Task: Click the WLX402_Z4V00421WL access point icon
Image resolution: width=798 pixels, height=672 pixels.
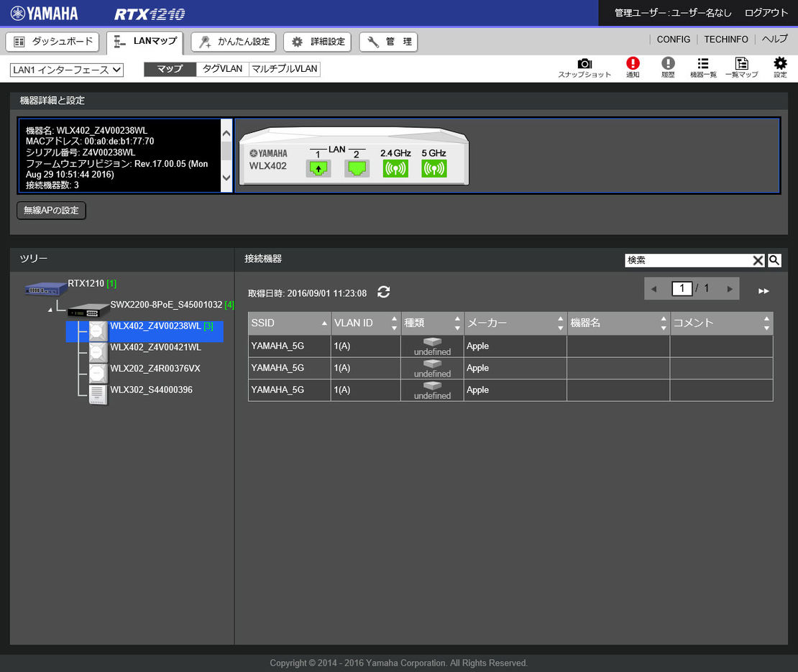Action: (x=98, y=352)
